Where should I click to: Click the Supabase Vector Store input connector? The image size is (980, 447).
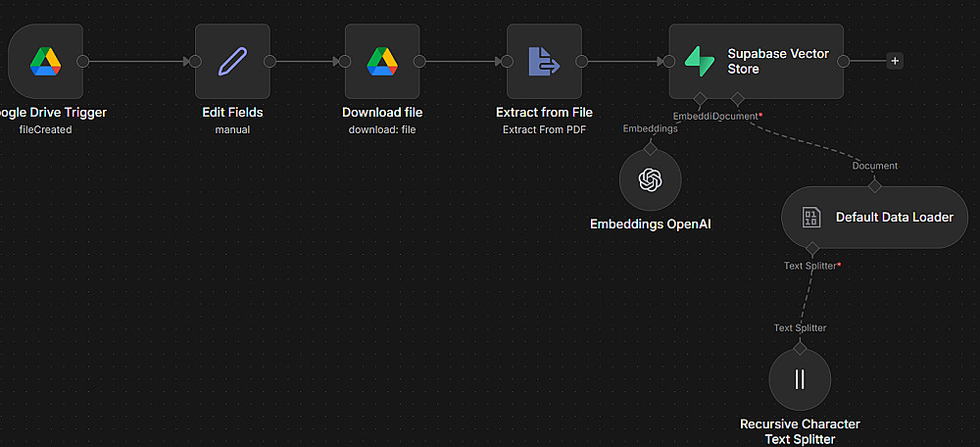coord(668,62)
